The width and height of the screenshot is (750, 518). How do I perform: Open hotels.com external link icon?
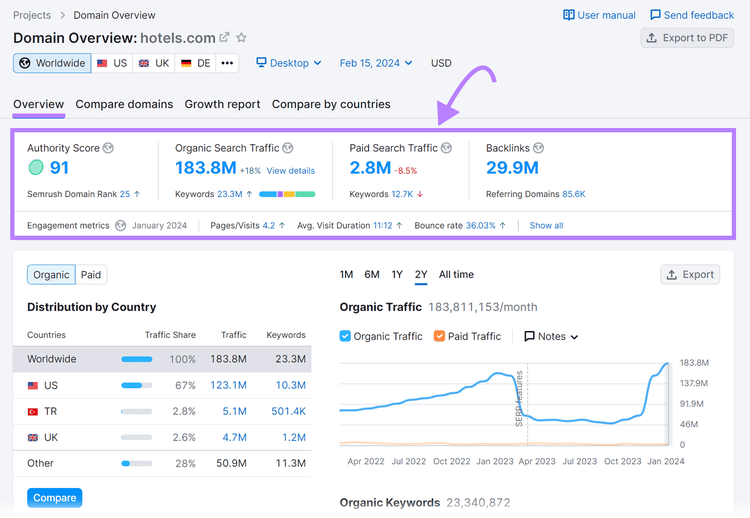(x=224, y=37)
